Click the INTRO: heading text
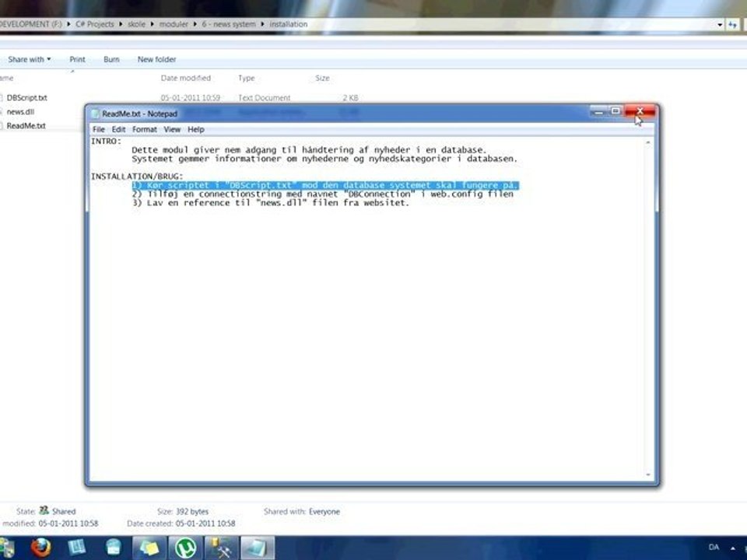The height and width of the screenshot is (560, 747). coord(107,141)
